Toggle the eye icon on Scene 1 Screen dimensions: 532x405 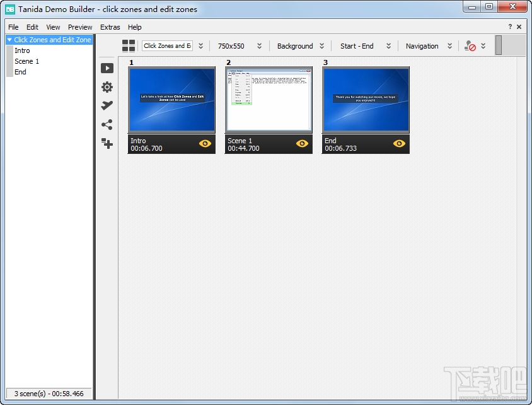(302, 144)
